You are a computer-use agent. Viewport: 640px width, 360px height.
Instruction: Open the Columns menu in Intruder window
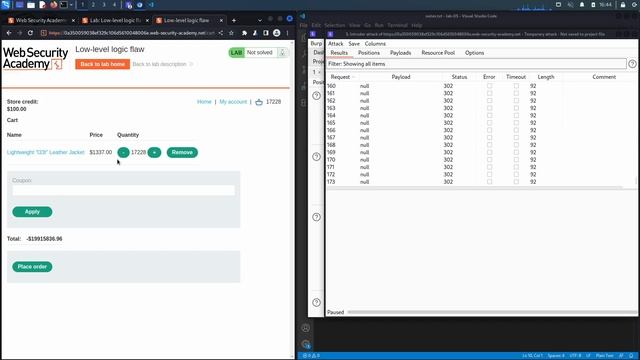tap(375, 44)
